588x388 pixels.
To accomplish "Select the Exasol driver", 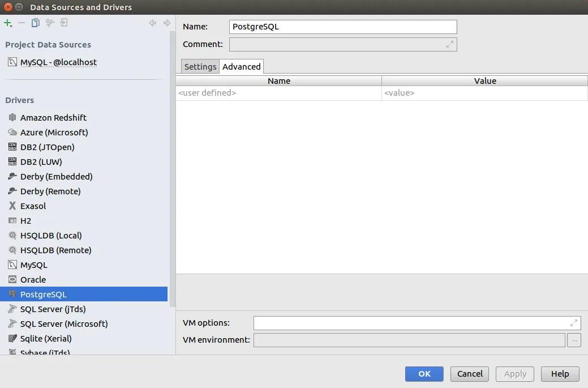I will [x=84, y=206].
